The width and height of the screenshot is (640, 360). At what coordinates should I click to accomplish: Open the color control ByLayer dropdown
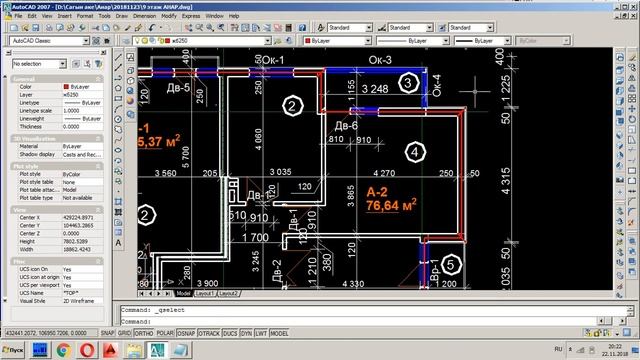click(368, 41)
